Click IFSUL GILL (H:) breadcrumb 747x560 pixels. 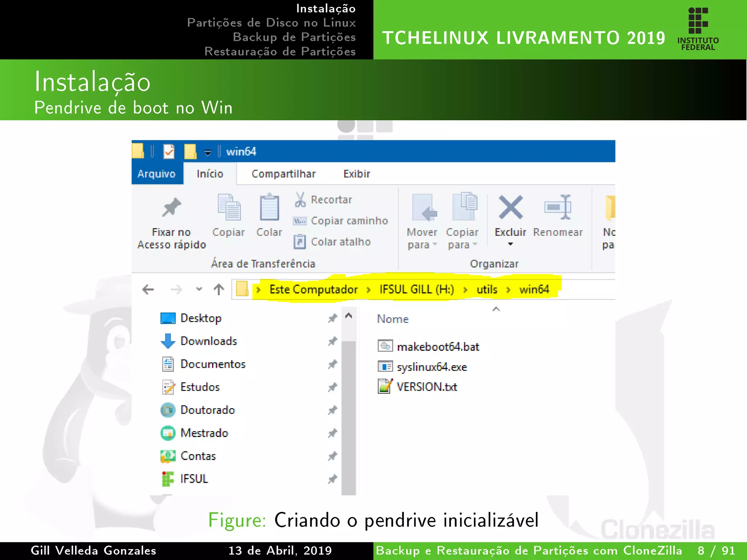click(x=417, y=289)
